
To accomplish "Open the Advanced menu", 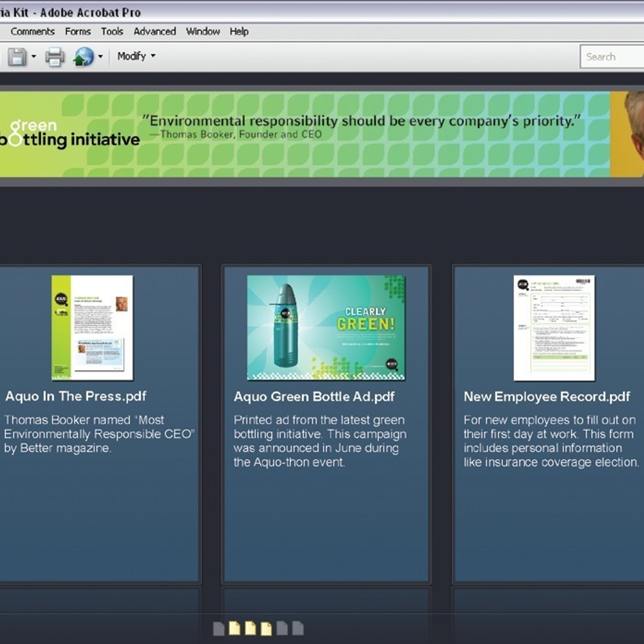I will pyautogui.click(x=155, y=32).
